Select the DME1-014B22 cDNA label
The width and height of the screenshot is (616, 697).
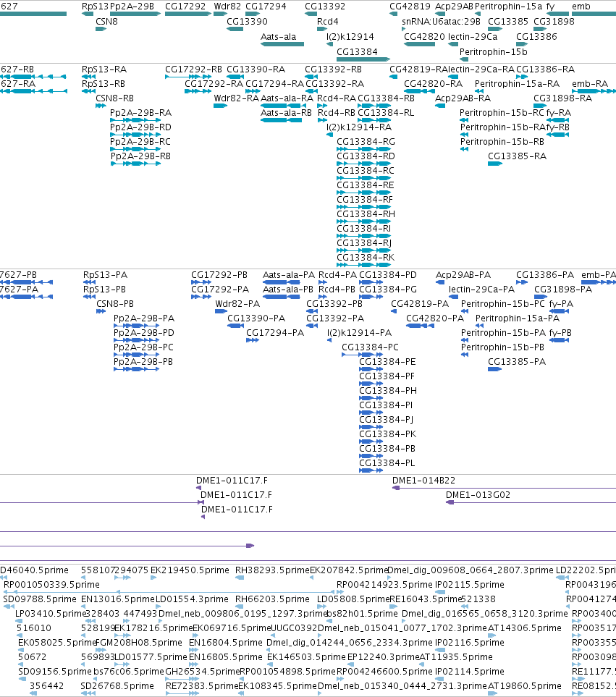pos(423,481)
